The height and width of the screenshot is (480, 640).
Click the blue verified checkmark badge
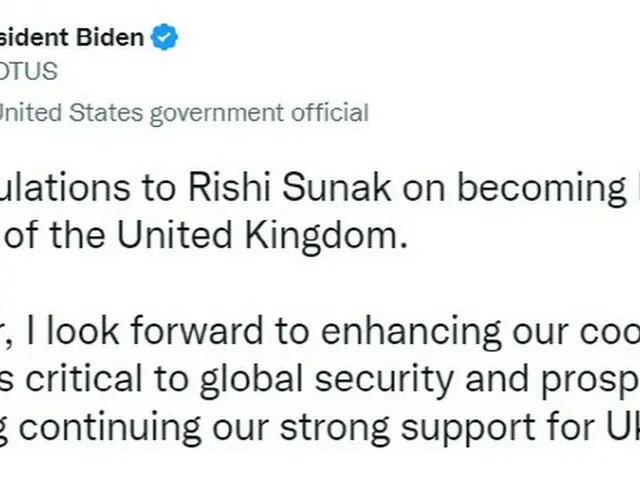click(x=164, y=37)
